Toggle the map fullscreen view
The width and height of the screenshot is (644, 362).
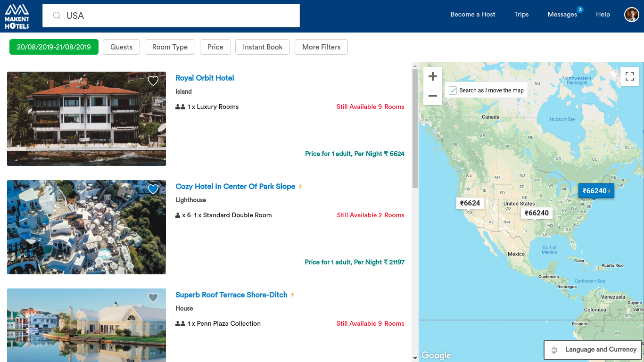pos(630,76)
